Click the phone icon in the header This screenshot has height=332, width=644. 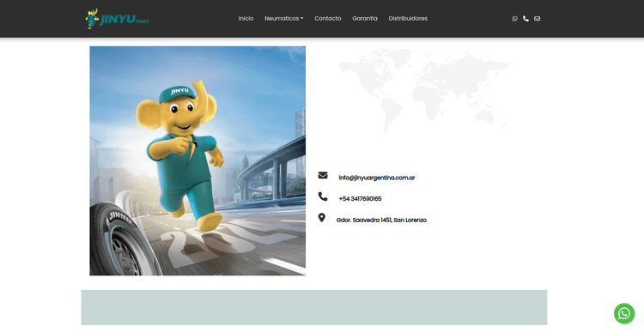pyautogui.click(x=526, y=19)
